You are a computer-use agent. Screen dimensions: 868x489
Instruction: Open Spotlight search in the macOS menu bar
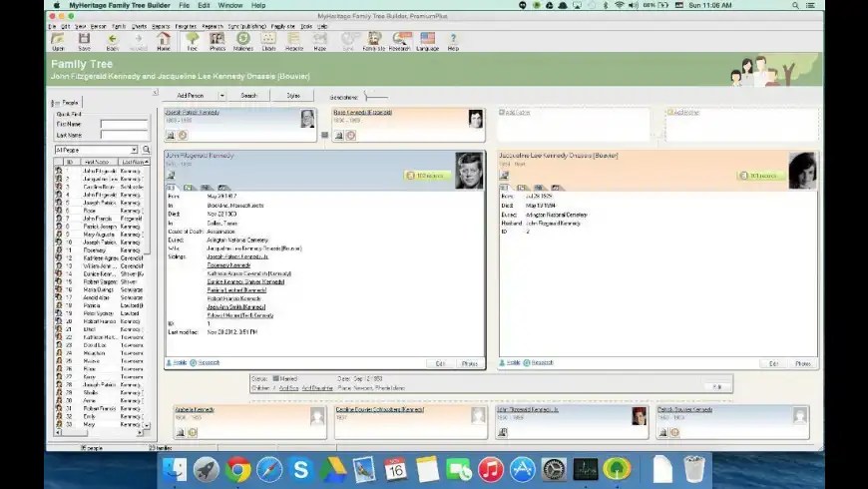(795, 5)
